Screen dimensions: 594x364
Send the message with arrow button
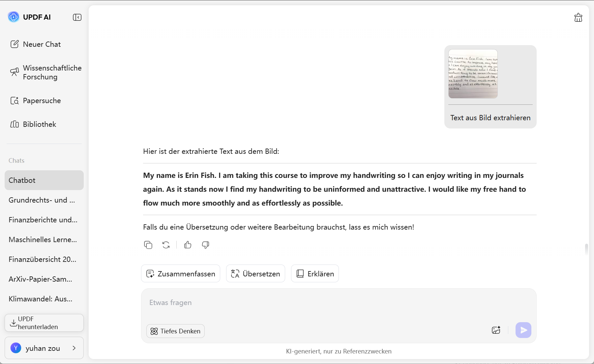tap(523, 330)
